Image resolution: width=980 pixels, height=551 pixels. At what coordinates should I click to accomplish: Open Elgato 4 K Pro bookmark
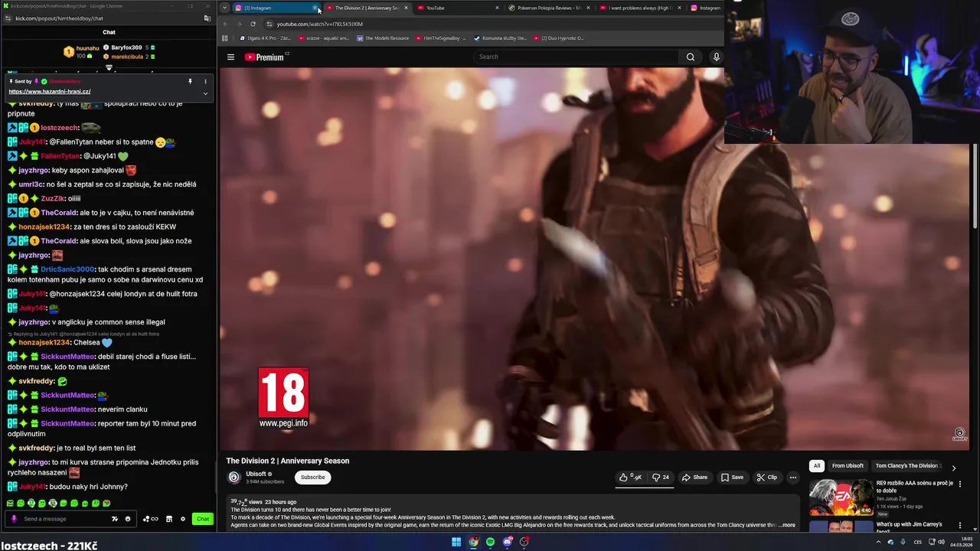pos(265,38)
